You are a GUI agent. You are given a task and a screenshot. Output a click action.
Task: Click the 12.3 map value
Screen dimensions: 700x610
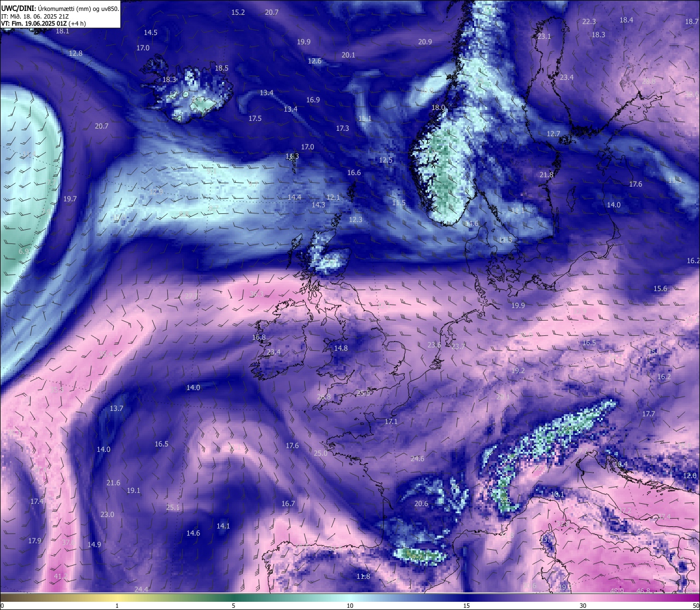(x=355, y=219)
